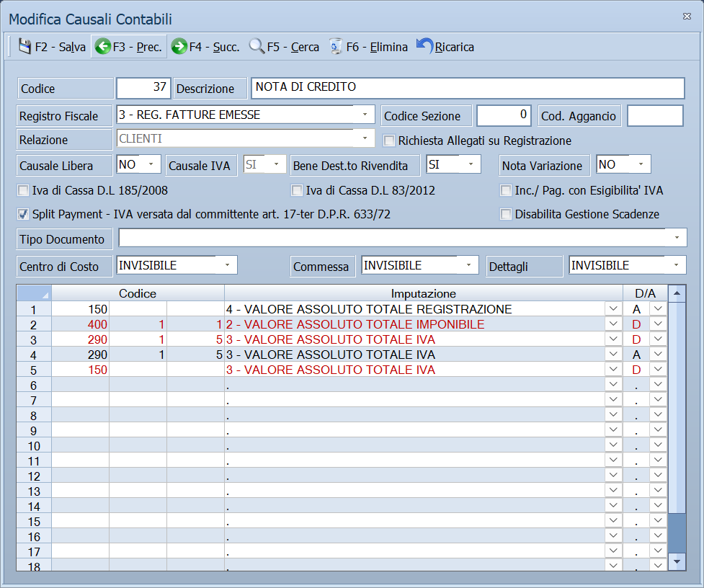Reload data with the Ricarica undo-arrow icon

coord(424,46)
